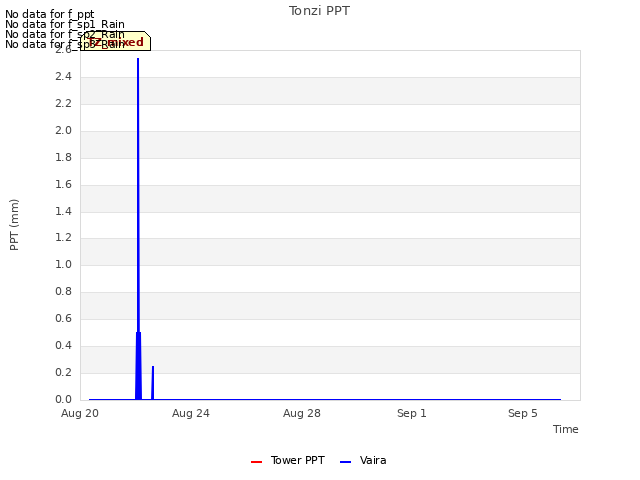Click the Aug 28 x-axis tick
Screen dimensions: 640x480
click(x=302, y=413)
